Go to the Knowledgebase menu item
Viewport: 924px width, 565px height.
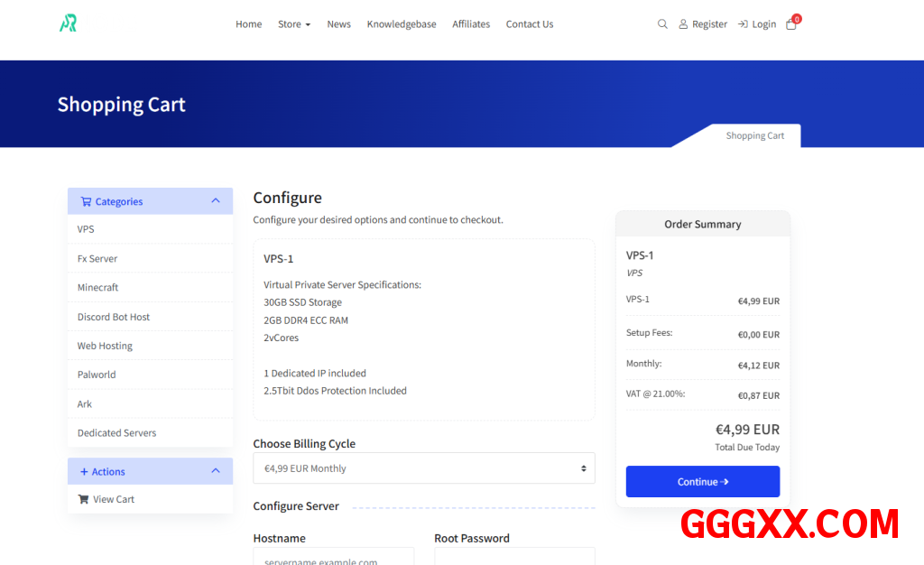402,24
